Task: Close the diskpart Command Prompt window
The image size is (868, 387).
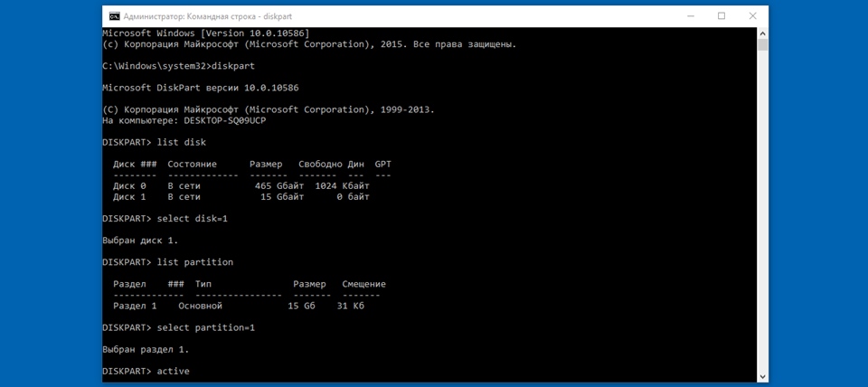Action: (x=752, y=16)
